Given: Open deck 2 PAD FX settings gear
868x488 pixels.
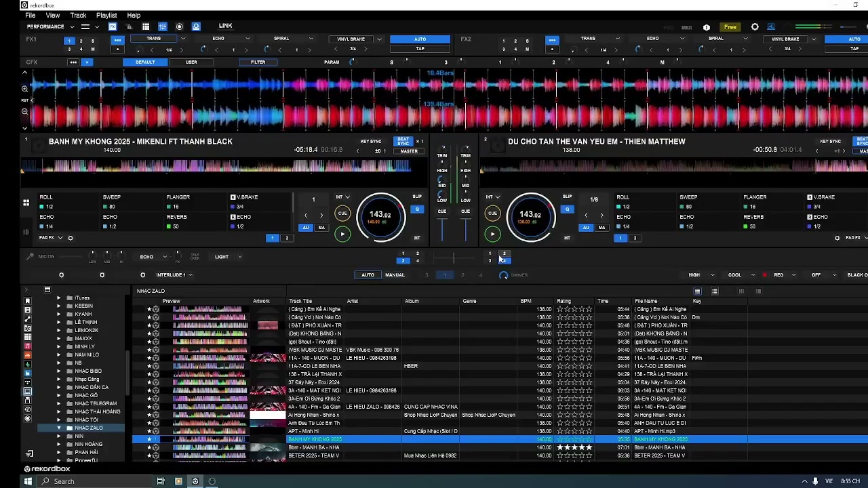Looking at the screenshot, I should [837, 238].
